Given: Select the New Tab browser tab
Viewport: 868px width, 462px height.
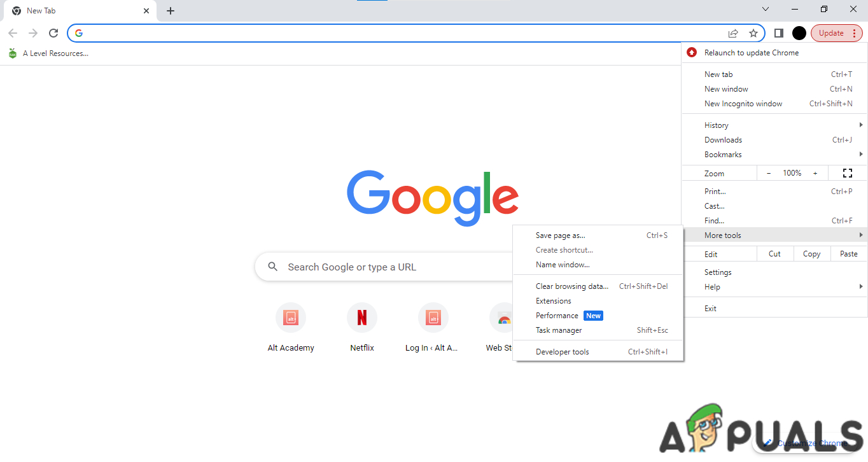Looking at the screenshot, I should (x=80, y=11).
